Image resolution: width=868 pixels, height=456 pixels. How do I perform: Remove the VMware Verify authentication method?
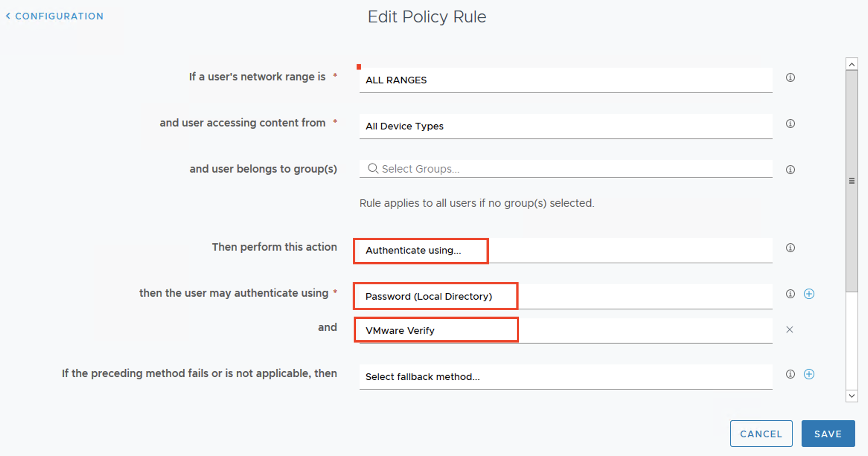[789, 330]
